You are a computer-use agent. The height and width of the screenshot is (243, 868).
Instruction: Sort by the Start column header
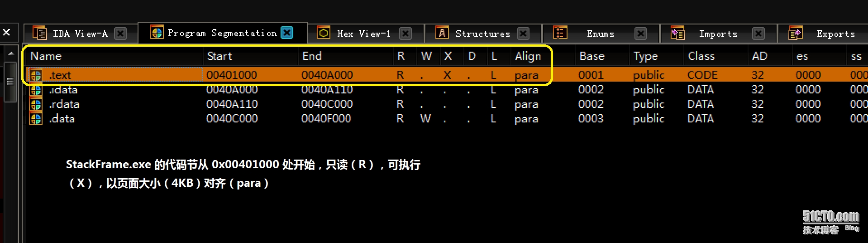coord(219,56)
